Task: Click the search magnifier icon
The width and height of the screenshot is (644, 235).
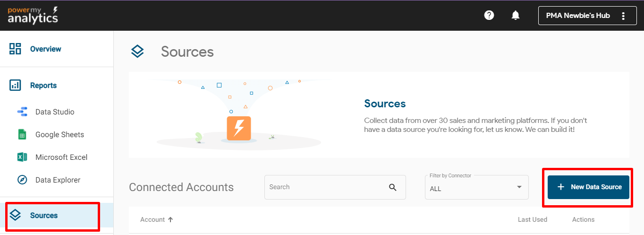Action: click(393, 187)
